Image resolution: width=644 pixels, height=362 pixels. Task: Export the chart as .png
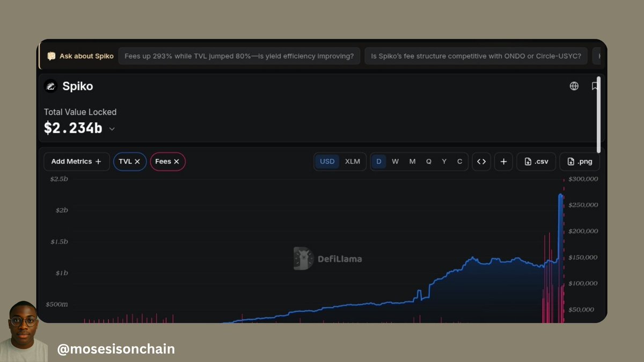pos(580,161)
